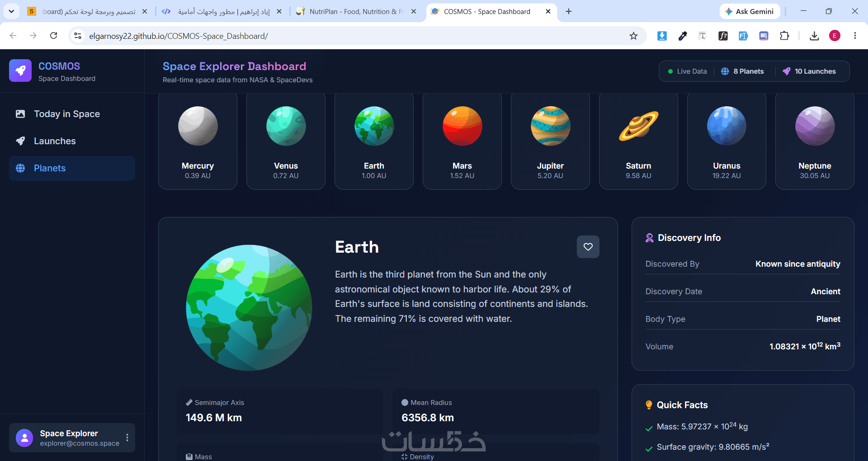The width and height of the screenshot is (868, 461).
Task: Pick the Saturn planet card
Action: pos(638,141)
